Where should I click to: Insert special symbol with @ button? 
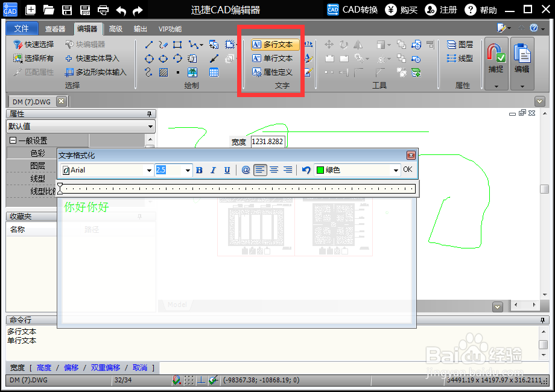point(246,170)
